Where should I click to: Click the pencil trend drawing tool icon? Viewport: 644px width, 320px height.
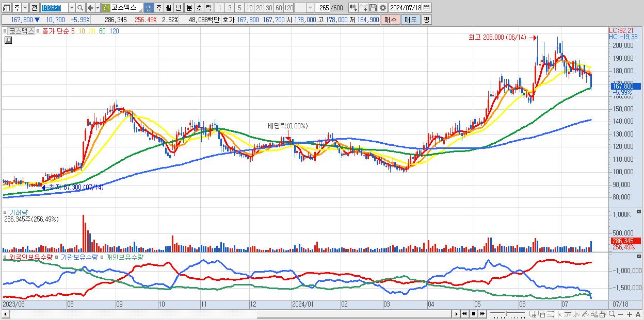tap(585, 314)
